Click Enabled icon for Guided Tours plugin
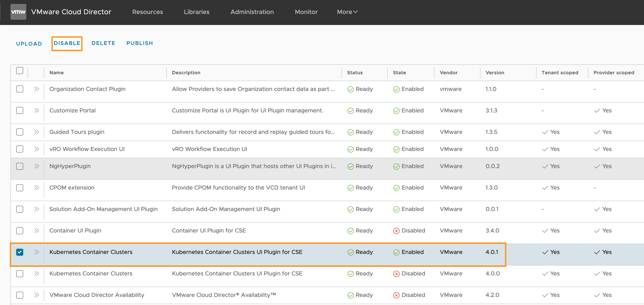This screenshot has width=644, height=305. pos(396,132)
